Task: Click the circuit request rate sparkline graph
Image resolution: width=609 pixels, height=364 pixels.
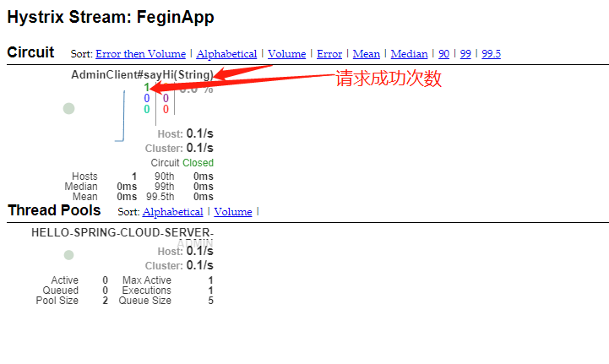Action: pyautogui.click(x=120, y=116)
